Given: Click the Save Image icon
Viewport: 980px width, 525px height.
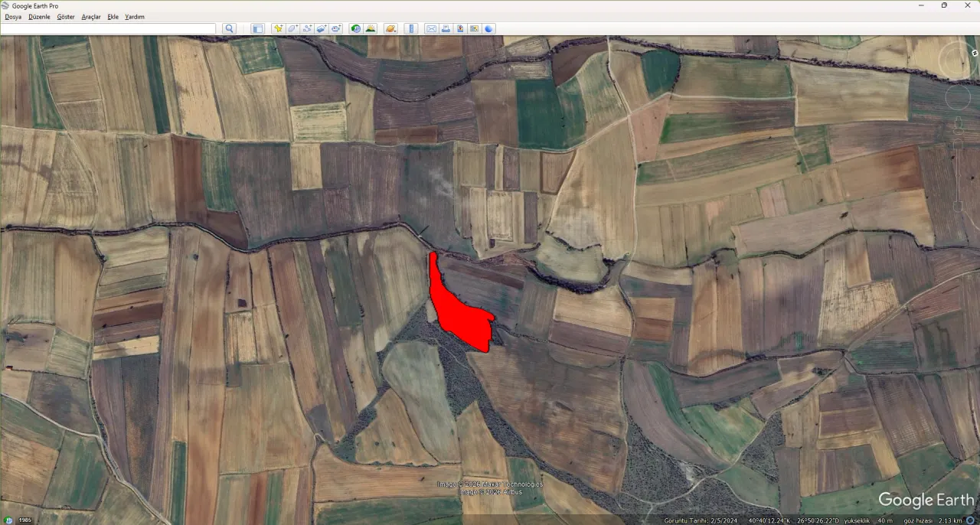Looking at the screenshot, I should [x=460, y=29].
